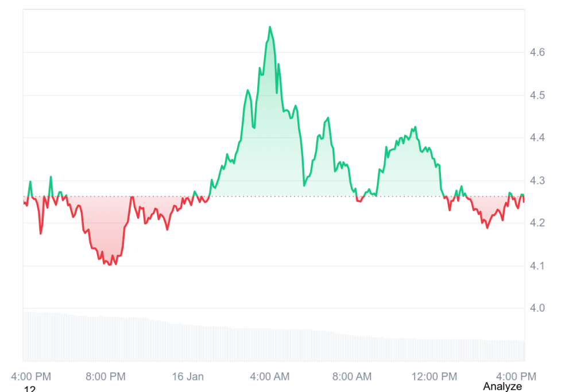Select the 4.4 price axis label

pos(537,138)
